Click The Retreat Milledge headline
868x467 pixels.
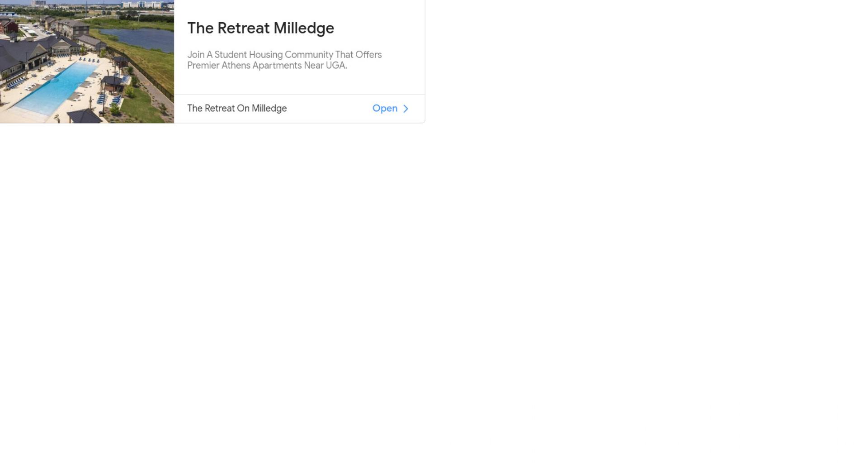[260, 28]
